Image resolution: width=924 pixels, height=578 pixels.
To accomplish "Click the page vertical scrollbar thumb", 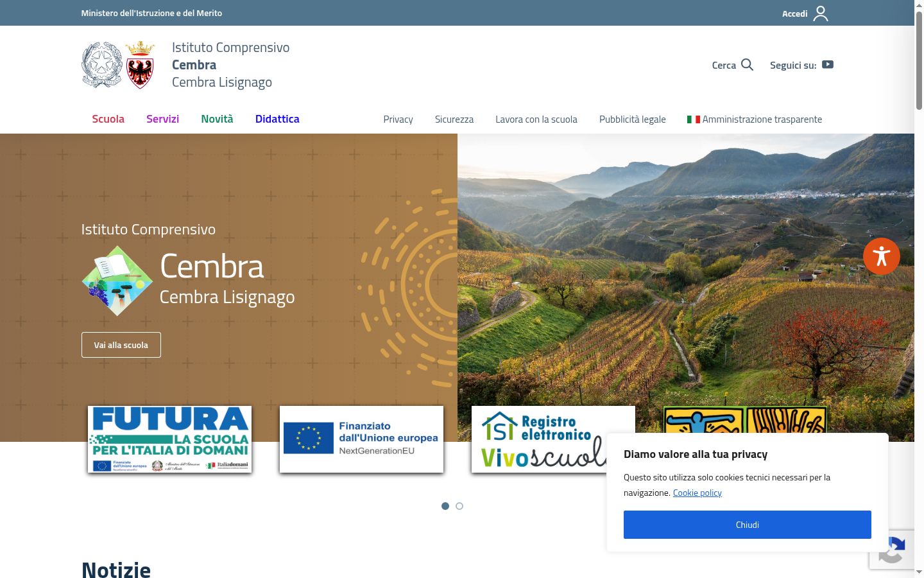I will (919, 61).
